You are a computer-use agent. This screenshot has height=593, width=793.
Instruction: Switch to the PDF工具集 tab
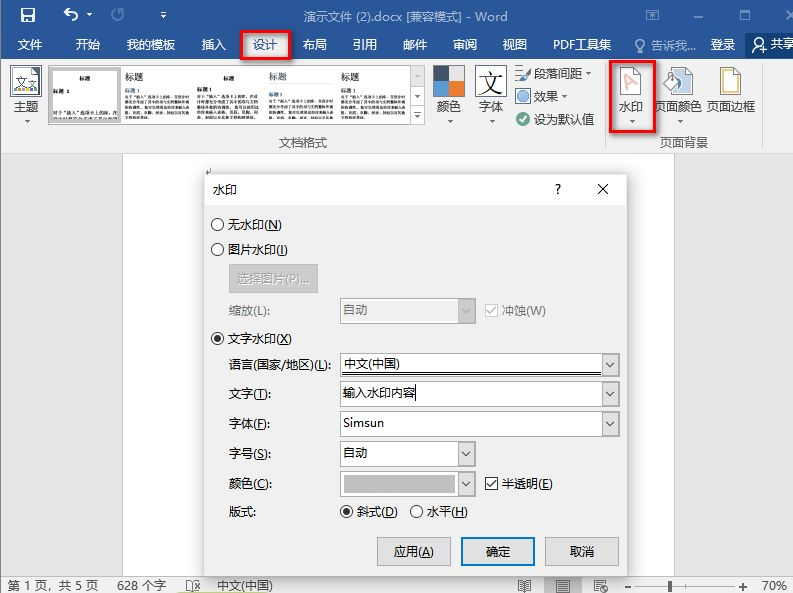582,45
